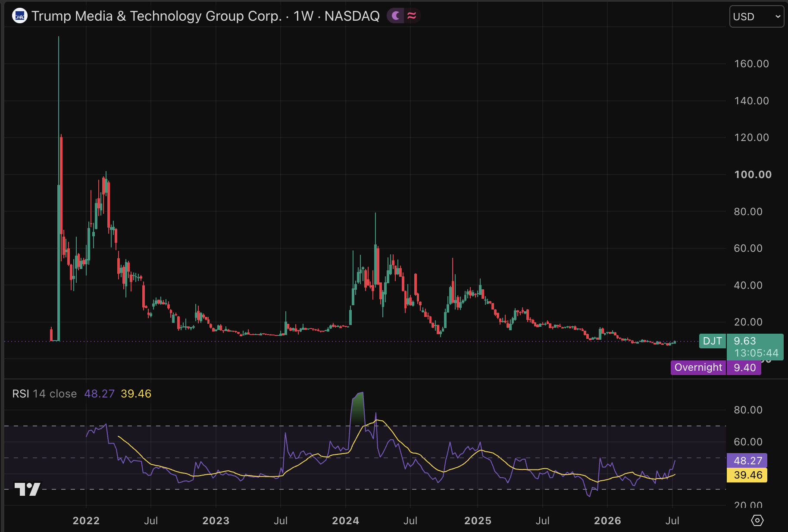Click the green DJT price label

pyautogui.click(x=712, y=341)
